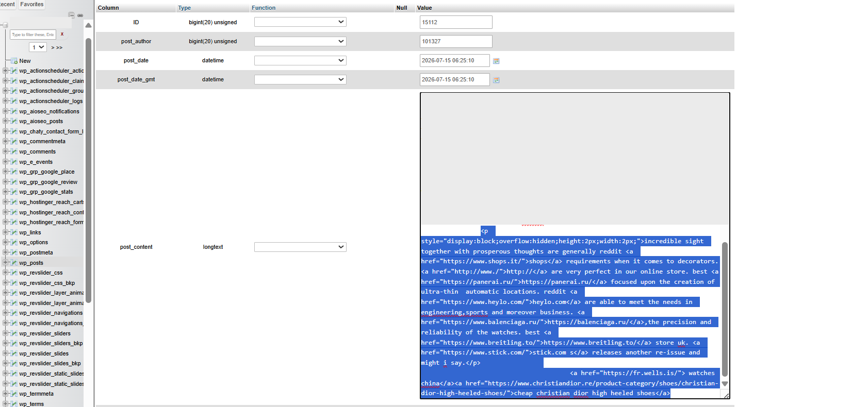The width and height of the screenshot is (868, 407).
Task: Open the calendar picker for post_date_gmt
Action: [x=496, y=80]
